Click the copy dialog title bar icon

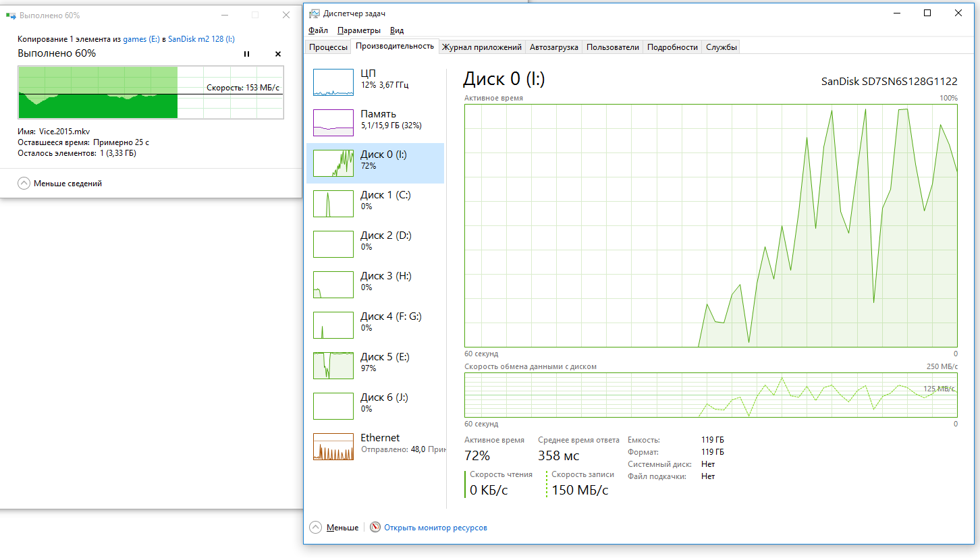pos(11,14)
